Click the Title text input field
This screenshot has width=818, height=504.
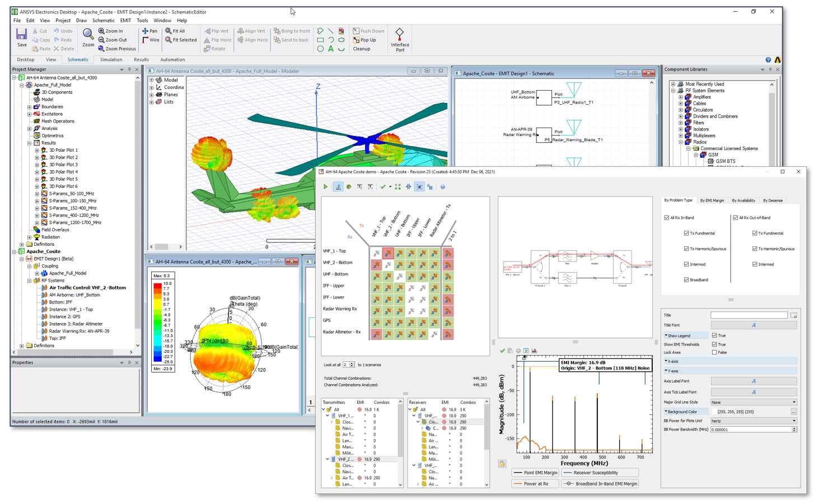pyautogui.click(x=749, y=316)
